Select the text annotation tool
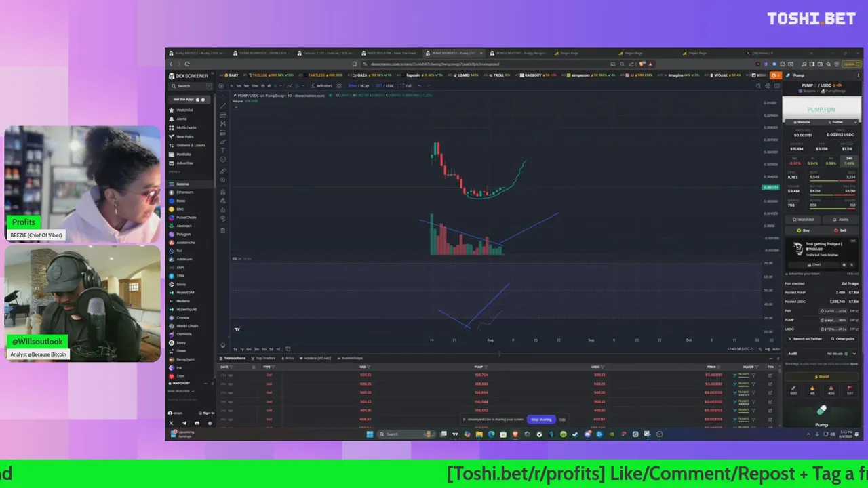The height and width of the screenshot is (488, 868). (x=223, y=150)
